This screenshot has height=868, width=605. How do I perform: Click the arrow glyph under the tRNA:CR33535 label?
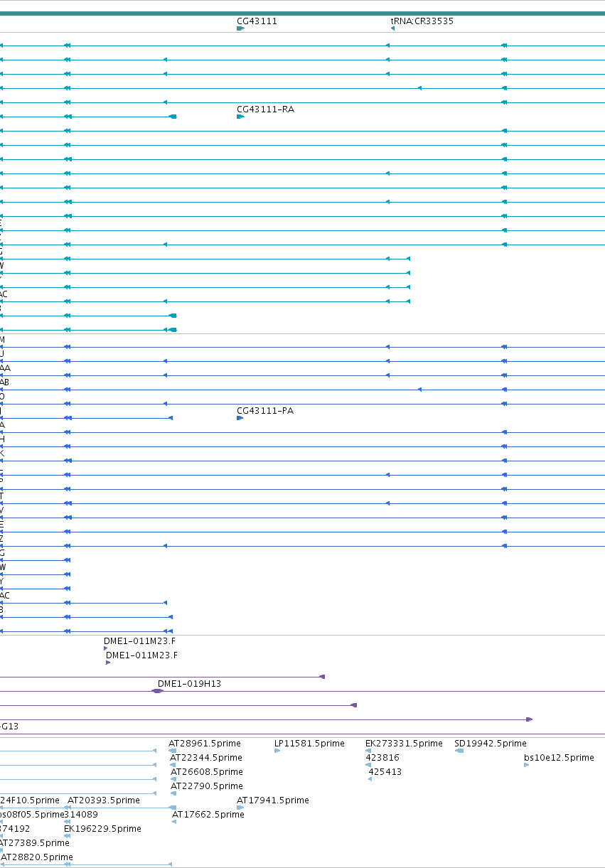click(x=392, y=28)
